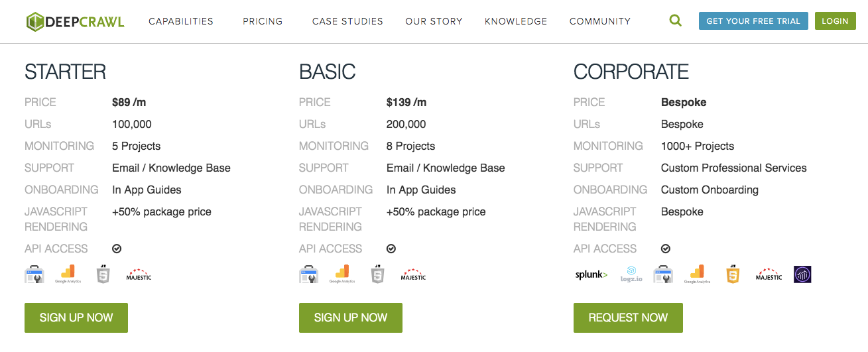Image resolution: width=868 pixels, height=352 pixels.
Task: Click Search Console icon under Basic plan
Action: 309,274
